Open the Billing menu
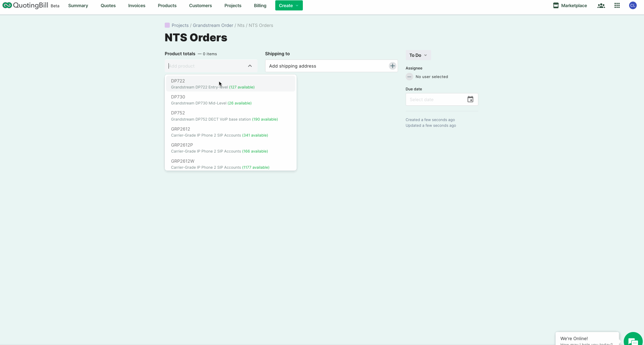Screen dimensions: 644x345 pyautogui.click(x=260, y=5)
